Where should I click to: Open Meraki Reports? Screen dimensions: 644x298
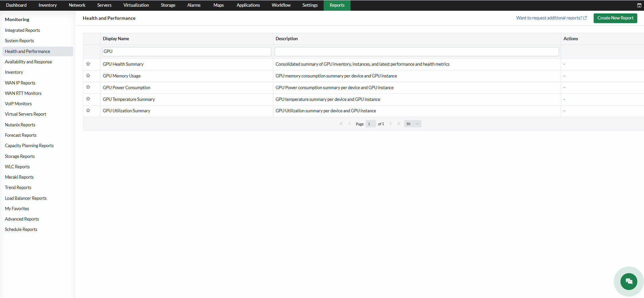pos(19,177)
